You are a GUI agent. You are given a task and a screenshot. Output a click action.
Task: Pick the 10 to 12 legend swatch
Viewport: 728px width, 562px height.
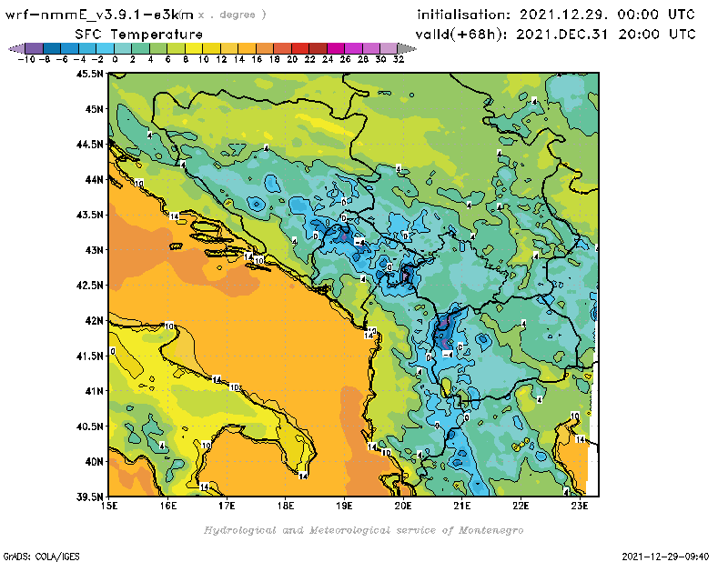[211, 48]
